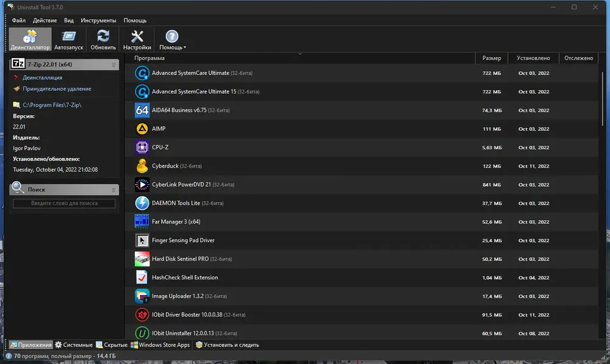Open the Вид menu
The width and height of the screenshot is (610, 364).
[69, 20]
